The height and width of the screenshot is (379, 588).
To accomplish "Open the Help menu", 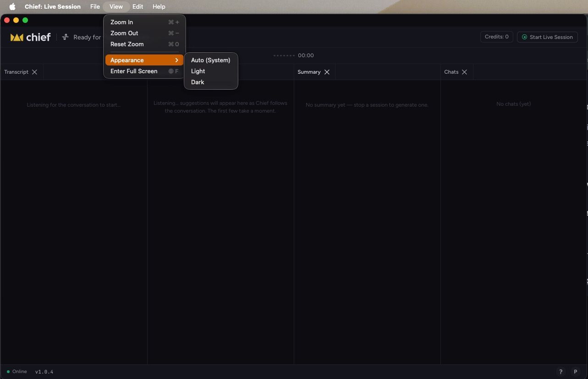I will pos(159,6).
